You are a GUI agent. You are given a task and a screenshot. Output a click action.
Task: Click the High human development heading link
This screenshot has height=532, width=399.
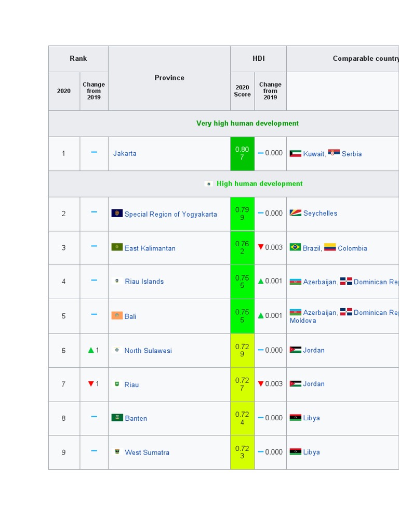[259, 183]
